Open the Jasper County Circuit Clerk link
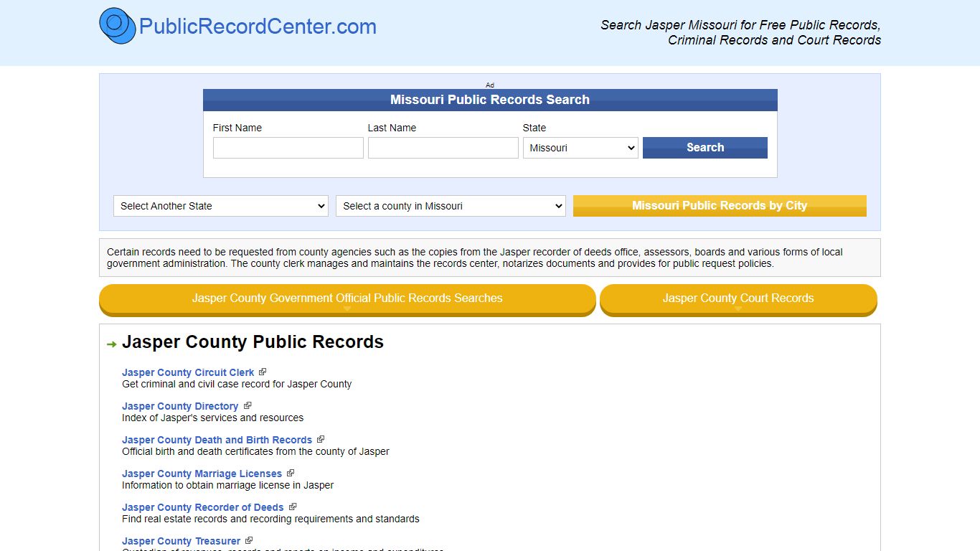This screenshot has width=980, height=551. coord(188,372)
